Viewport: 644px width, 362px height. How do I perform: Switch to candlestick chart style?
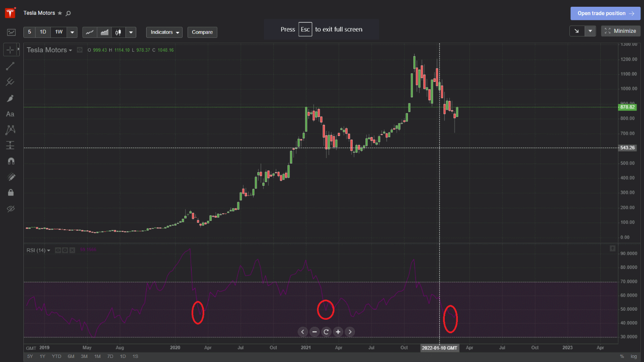118,32
